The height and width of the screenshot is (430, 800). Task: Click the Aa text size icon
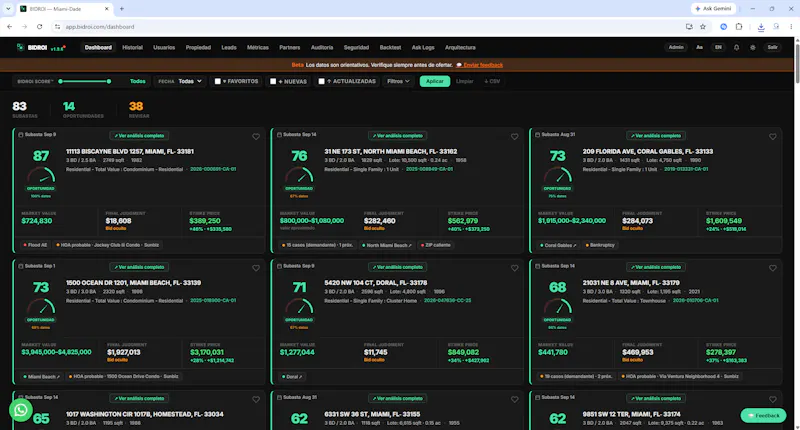pyautogui.click(x=699, y=47)
